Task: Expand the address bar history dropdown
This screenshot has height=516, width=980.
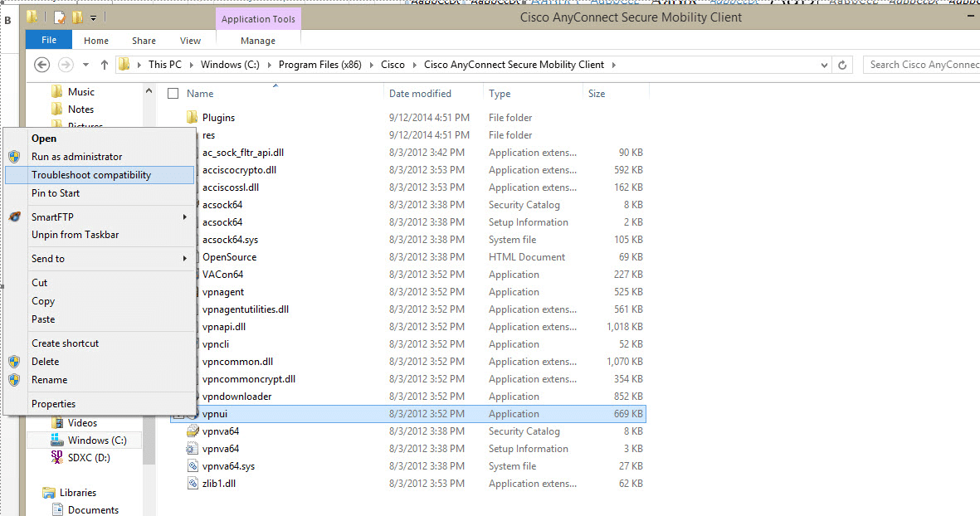Action: click(824, 65)
